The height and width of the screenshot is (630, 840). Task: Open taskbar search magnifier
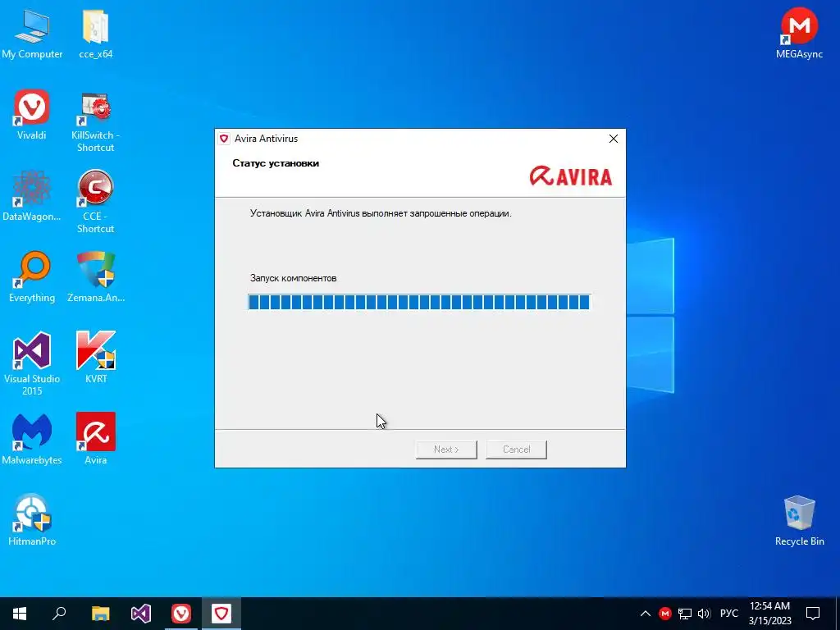(x=59, y=614)
